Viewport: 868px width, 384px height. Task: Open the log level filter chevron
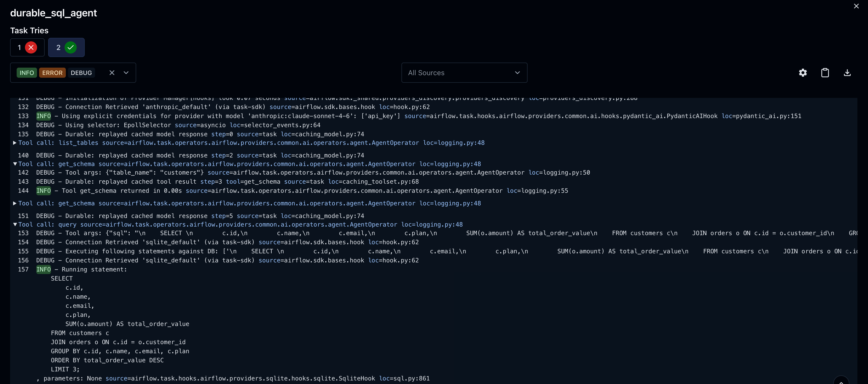point(126,72)
